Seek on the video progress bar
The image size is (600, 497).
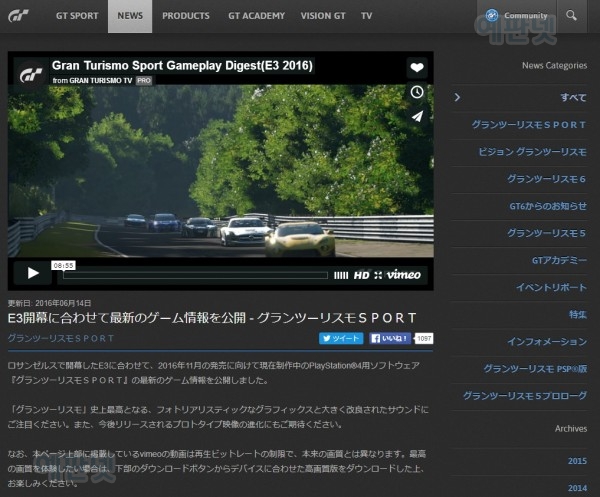pos(195,275)
